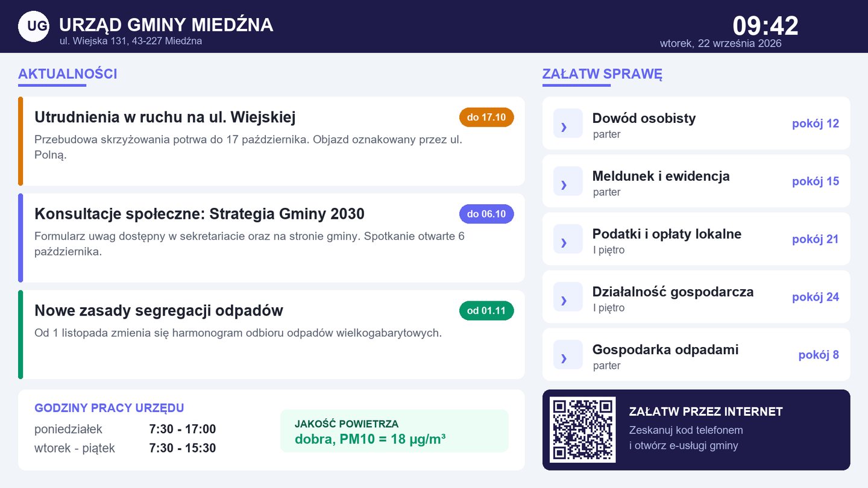
Task: Click the AKTUALNOŚCI section heading
Action: pyautogui.click(x=68, y=74)
